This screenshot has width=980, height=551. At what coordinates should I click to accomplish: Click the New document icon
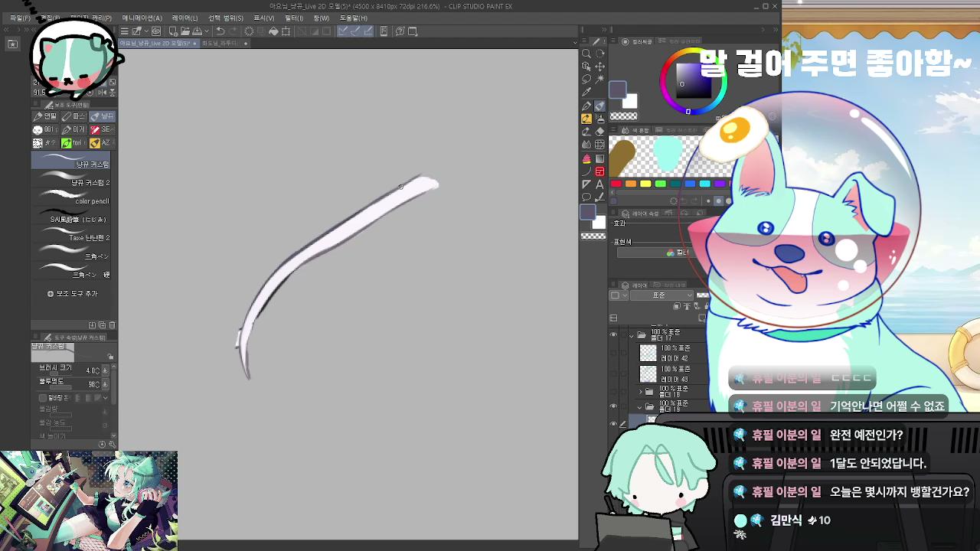click(173, 31)
